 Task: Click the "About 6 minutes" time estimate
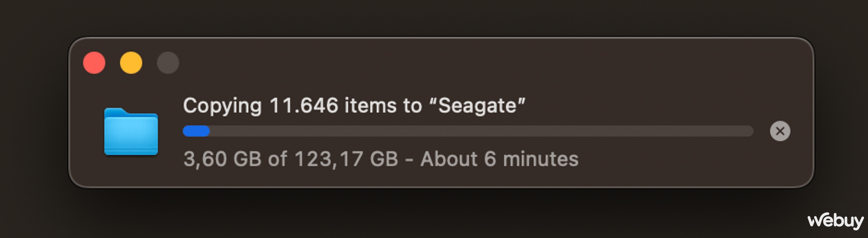click(x=500, y=159)
